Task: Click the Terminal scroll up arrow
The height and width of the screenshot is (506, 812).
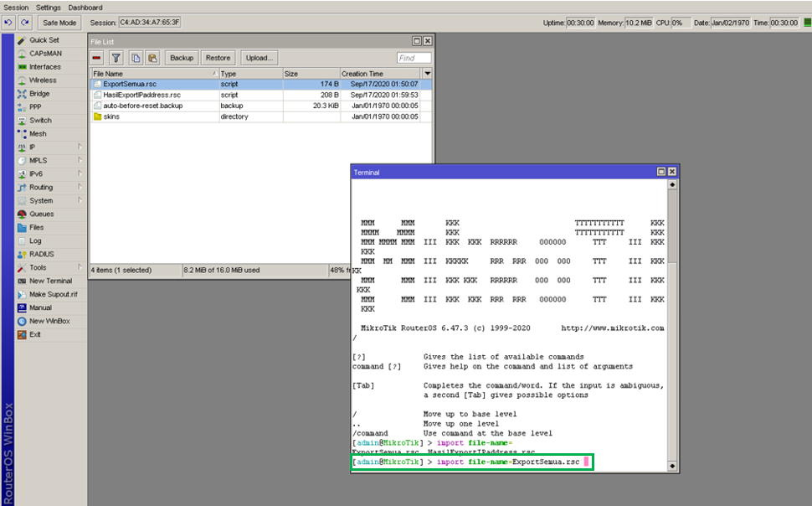Action: [672, 184]
